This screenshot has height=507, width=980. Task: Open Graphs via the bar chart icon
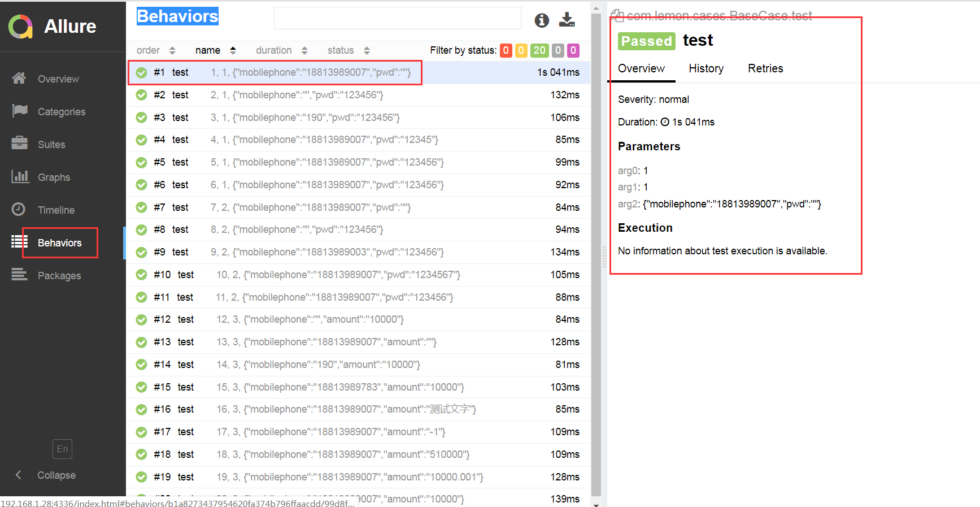pos(19,176)
